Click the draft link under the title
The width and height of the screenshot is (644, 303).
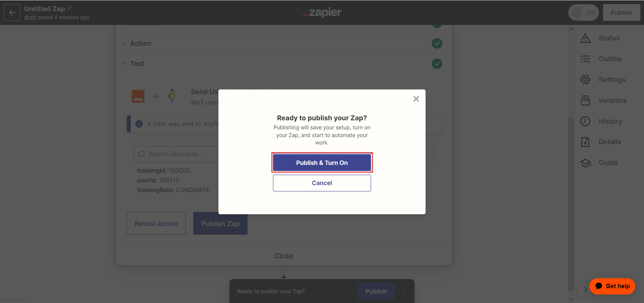[x=30, y=17]
